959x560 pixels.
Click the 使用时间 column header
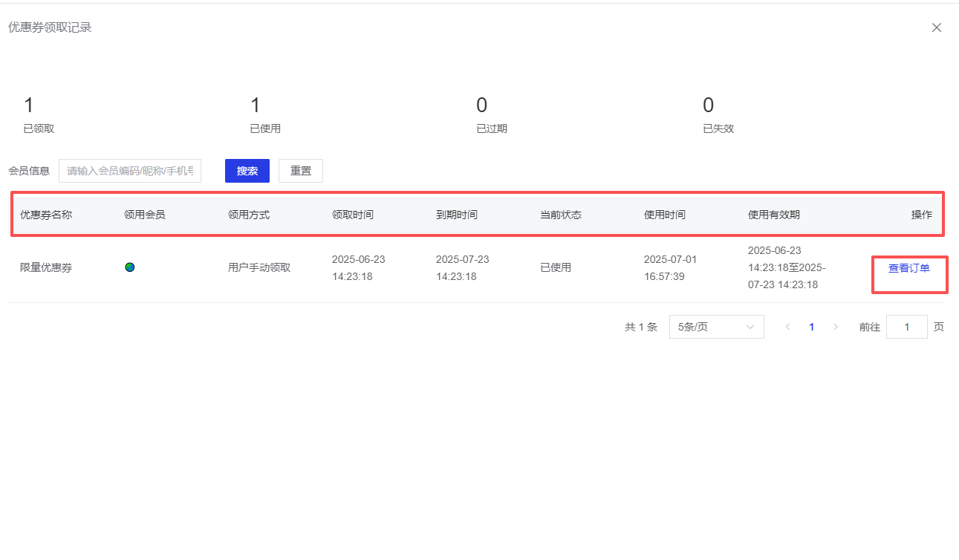(x=665, y=215)
